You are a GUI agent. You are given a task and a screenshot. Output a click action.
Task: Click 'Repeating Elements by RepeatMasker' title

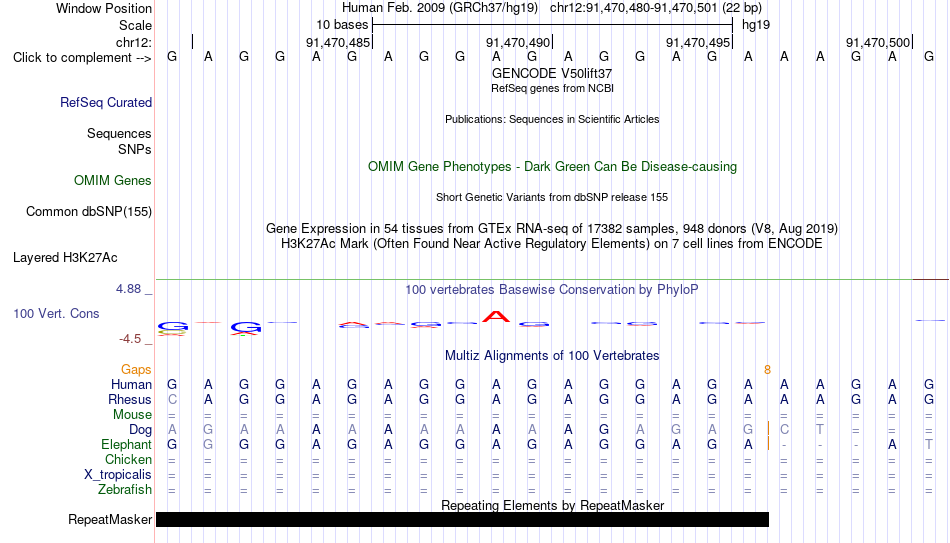tap(553, 505)
